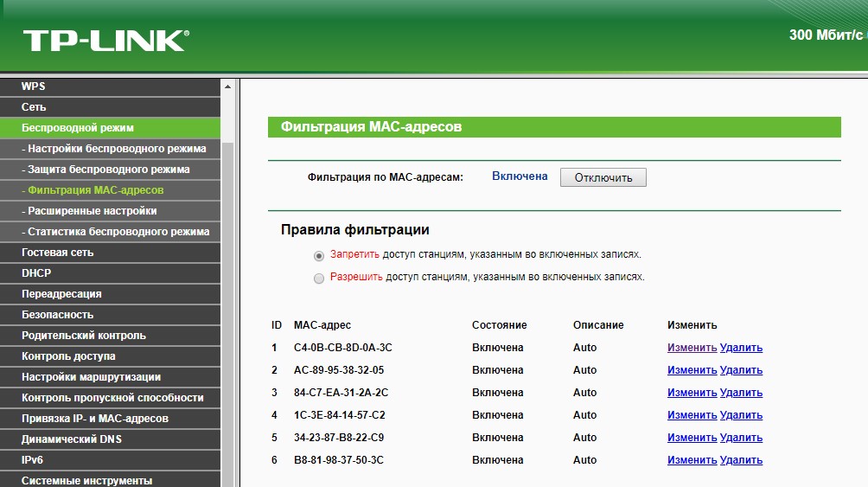Open the Родительский контроль menu section
This screenshot has width=868, height=487.
(x=110, y=336)
